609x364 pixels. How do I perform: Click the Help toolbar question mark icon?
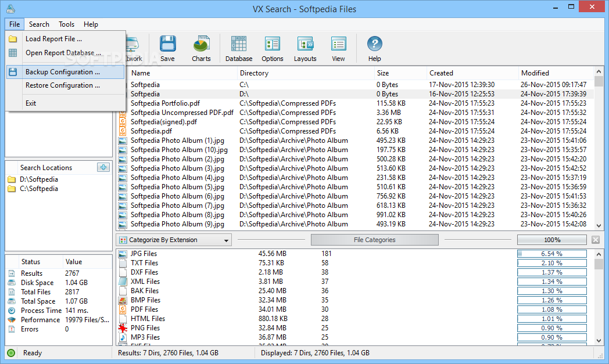pyautogui.click(x=374, y=44)
